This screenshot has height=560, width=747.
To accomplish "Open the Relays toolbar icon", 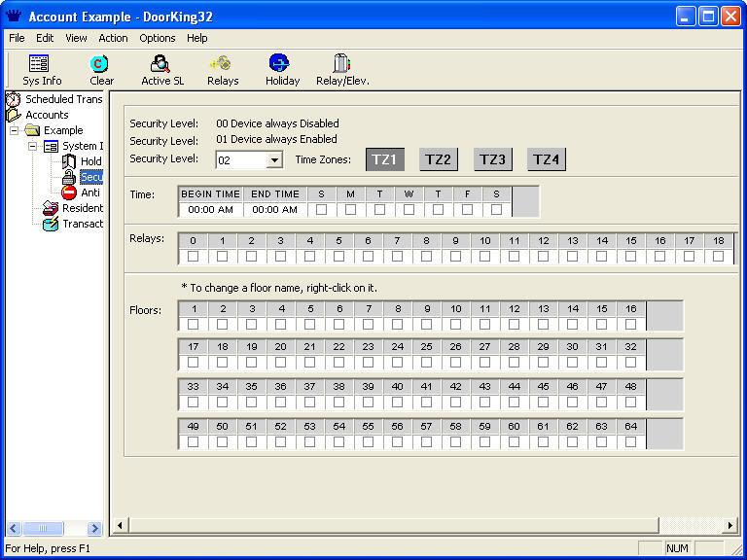I will click(x=221, y=63).
